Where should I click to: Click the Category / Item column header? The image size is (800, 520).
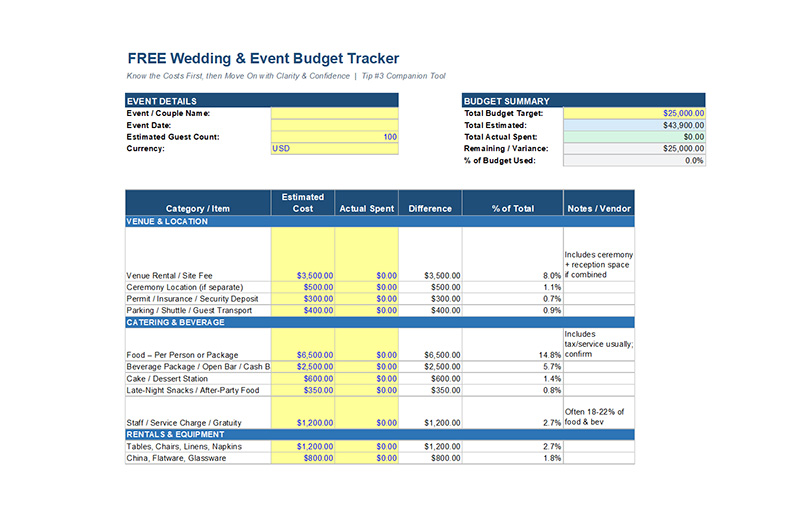(x=198, y=203)
